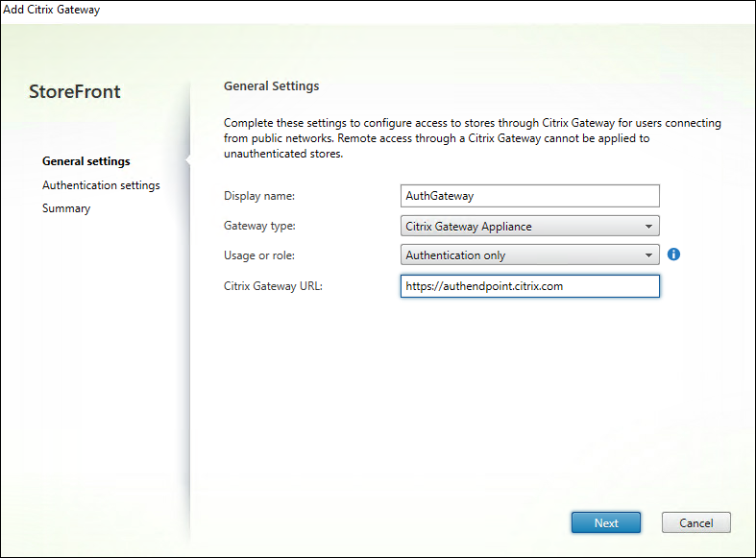Click the Gateway type label
The width and height of the screenshot is (756, 558).
259,227
